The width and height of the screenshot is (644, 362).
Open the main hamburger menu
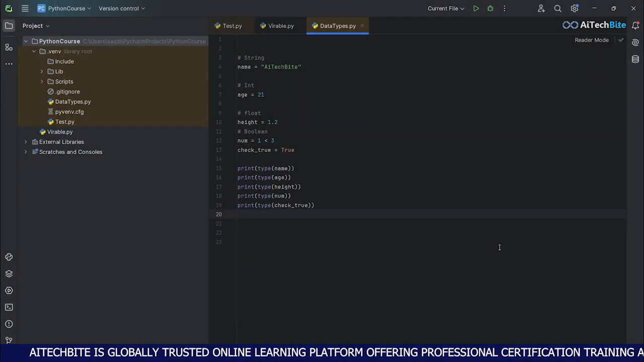[x=25, y=9]
